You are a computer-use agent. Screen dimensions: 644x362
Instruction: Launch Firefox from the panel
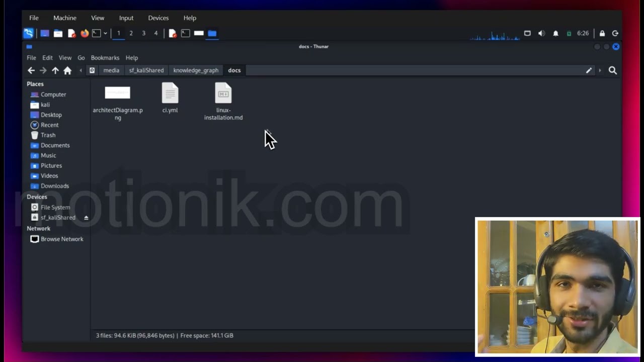(85, 33)
